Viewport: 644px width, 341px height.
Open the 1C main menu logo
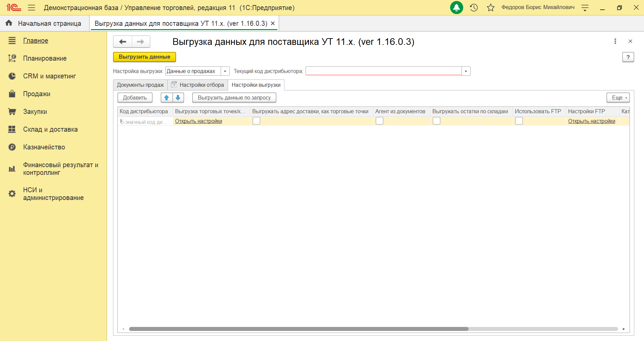(x=13, y=7)
